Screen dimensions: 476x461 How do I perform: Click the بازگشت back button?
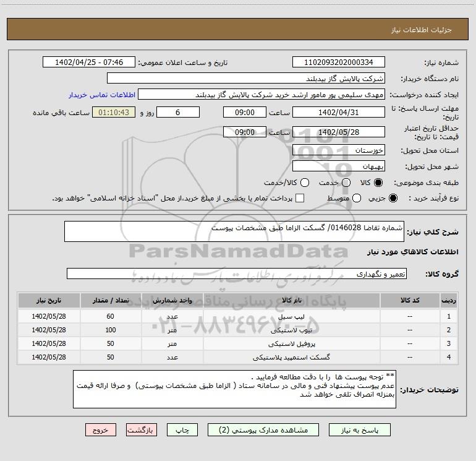click(x=142, y=430)
